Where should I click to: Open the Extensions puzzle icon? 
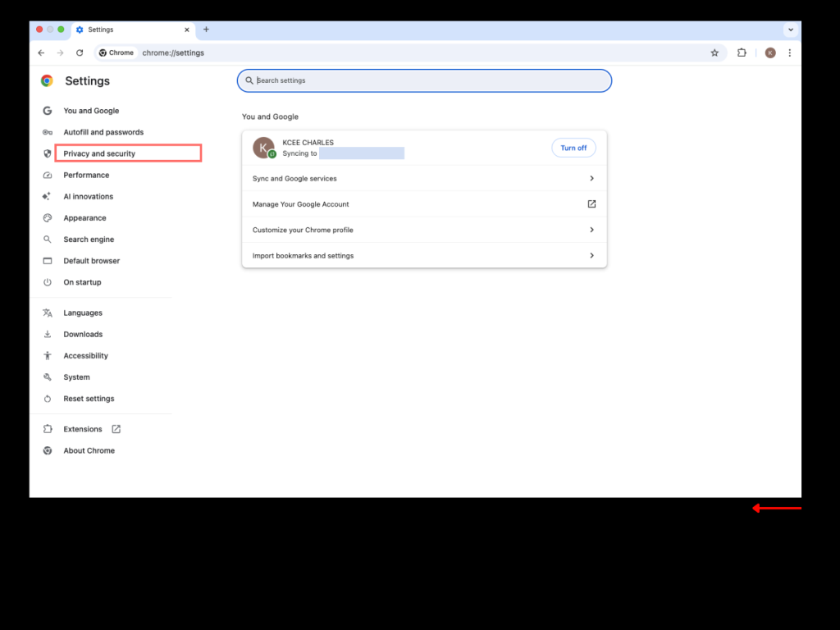[x=742, y=52]
